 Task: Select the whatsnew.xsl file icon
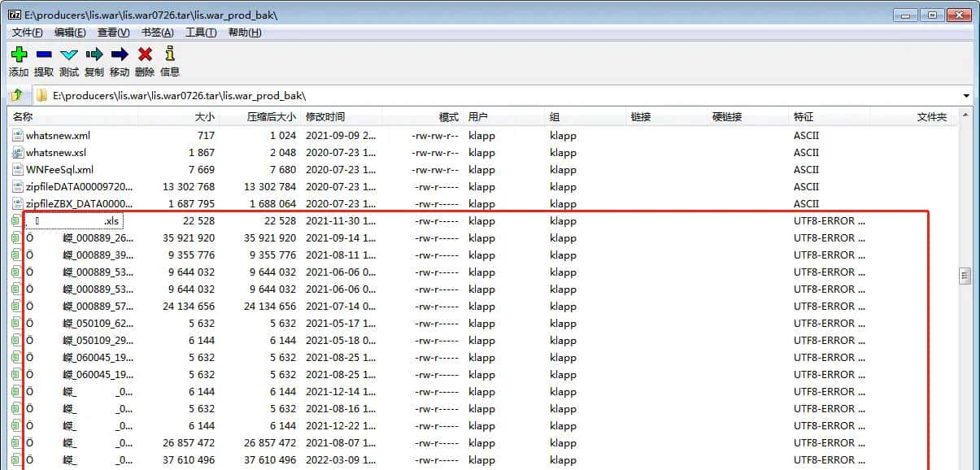(18, 153)
